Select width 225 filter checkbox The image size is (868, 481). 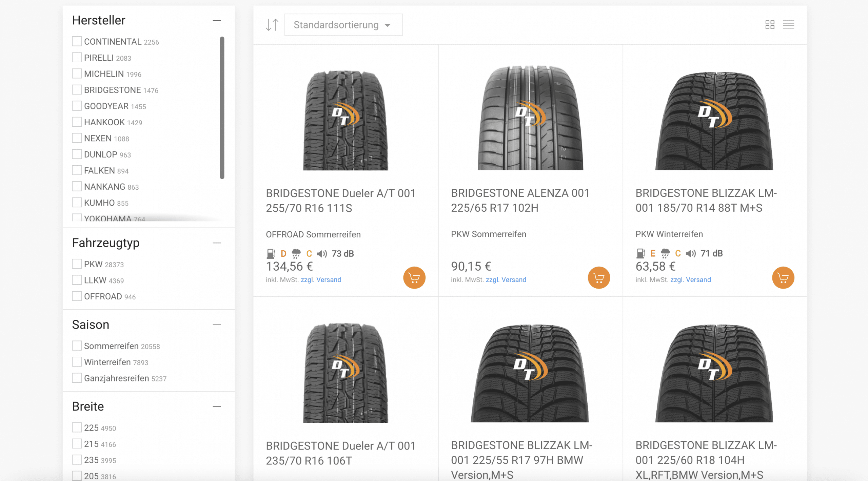pos(77,427)
